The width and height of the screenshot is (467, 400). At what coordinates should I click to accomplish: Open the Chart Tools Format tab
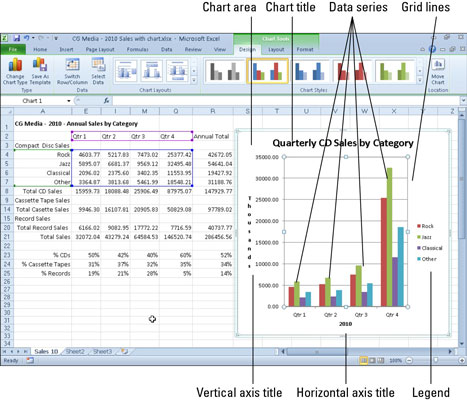click(305, 49)
